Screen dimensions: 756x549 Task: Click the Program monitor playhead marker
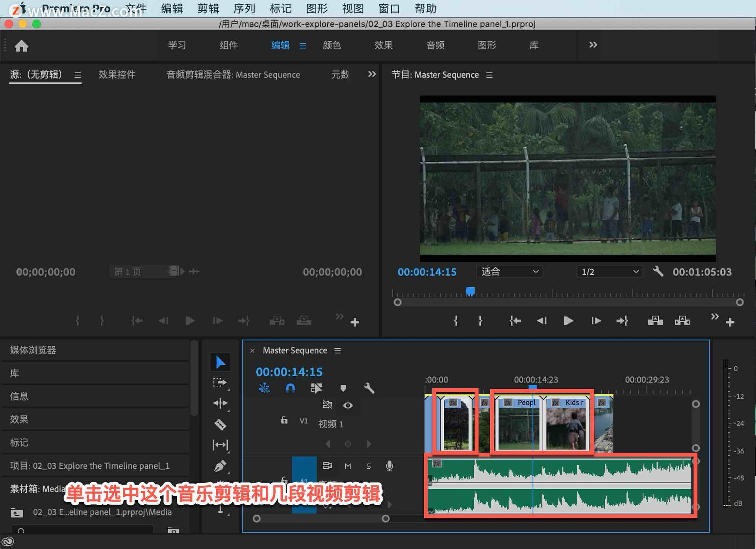click(470, 291)
